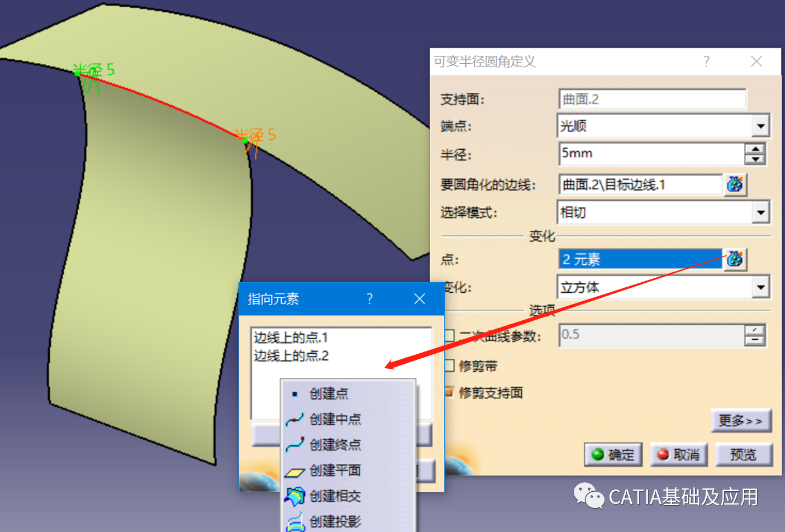The height and width of the screenshot is (532, 785).
Task: Click the 要圆角化的边线 field
Action: [641, 184]
